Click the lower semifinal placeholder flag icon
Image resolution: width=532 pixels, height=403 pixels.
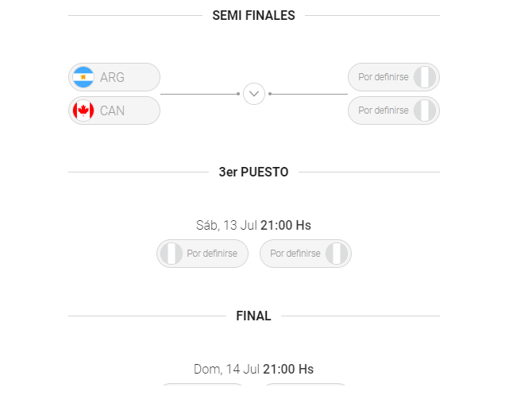tap(425, 110)
